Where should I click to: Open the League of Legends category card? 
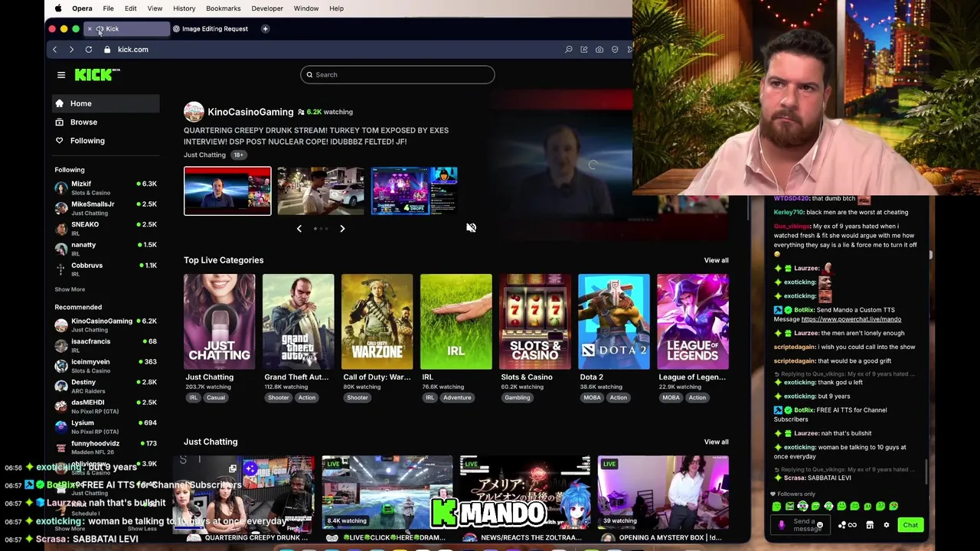tap(692, 321)
